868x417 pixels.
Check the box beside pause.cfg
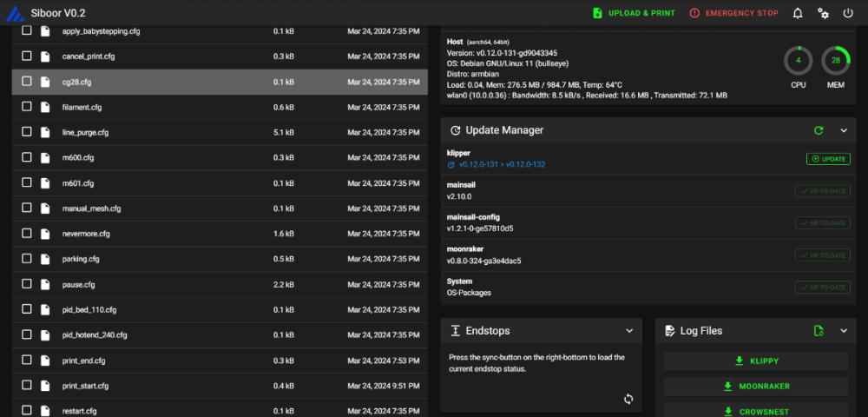(27, 284)
